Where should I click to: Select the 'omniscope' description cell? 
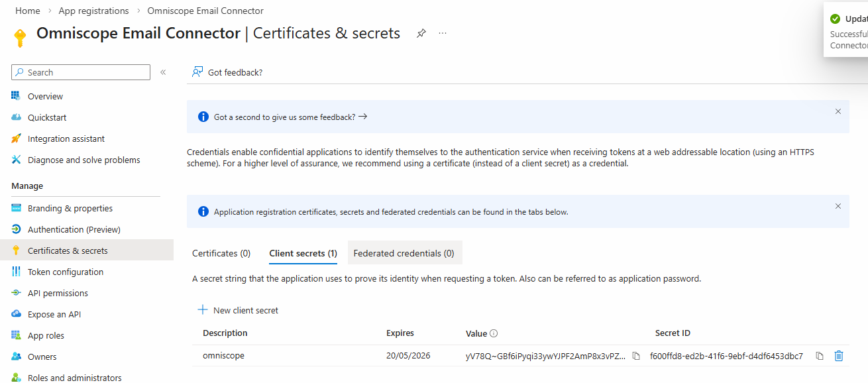(x=223, y=356)
